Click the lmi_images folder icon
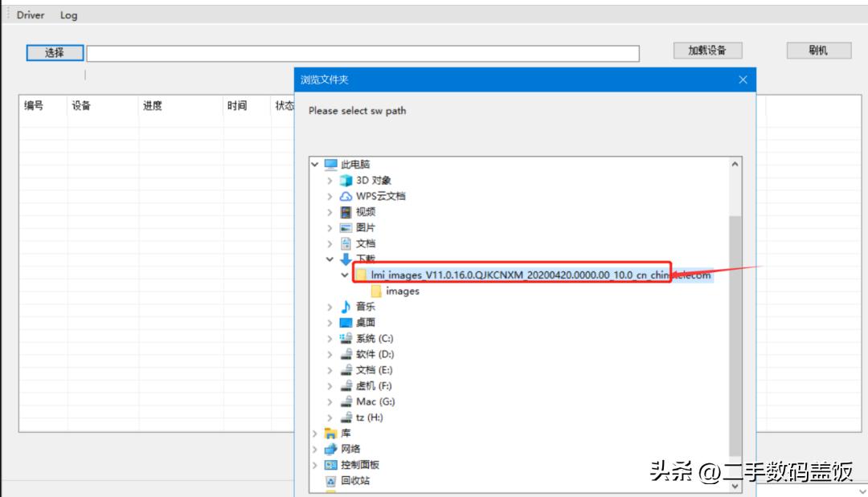Viewport: 868px width, 497px height. (362, 275)
